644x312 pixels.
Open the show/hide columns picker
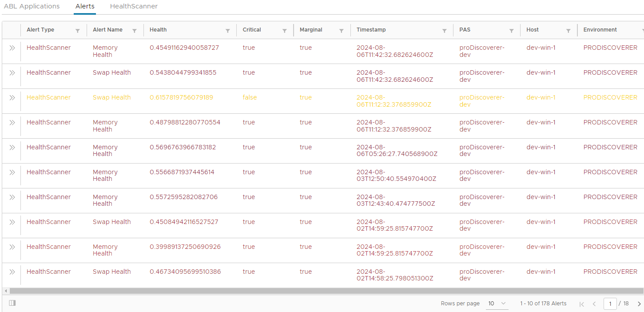[12, 303]
